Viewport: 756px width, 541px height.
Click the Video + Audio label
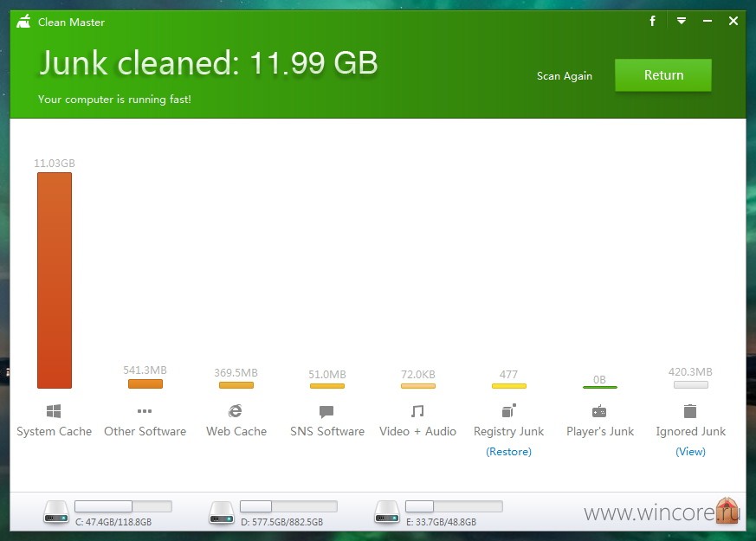pyautogui.click(x=417, y=431)
